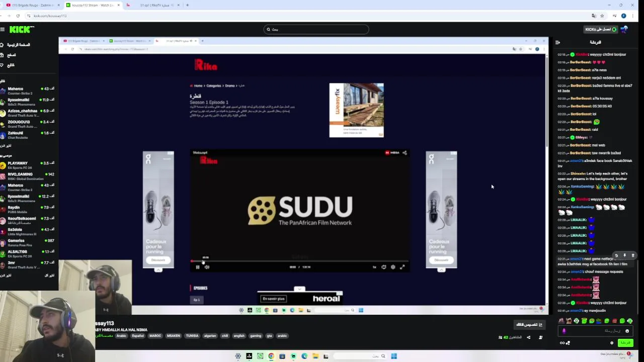Open chat identity icon beside settings

pos(565,343)
